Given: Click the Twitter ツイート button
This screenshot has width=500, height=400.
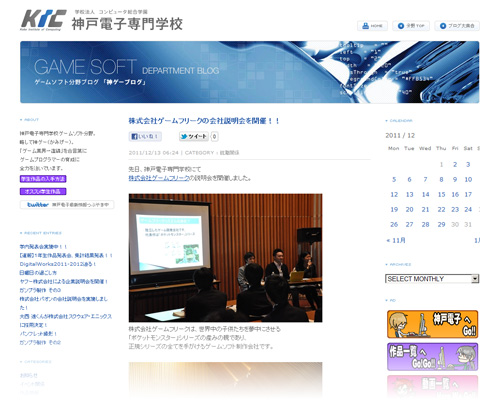Looking at the screenshot, I should (x=194, y=136).
